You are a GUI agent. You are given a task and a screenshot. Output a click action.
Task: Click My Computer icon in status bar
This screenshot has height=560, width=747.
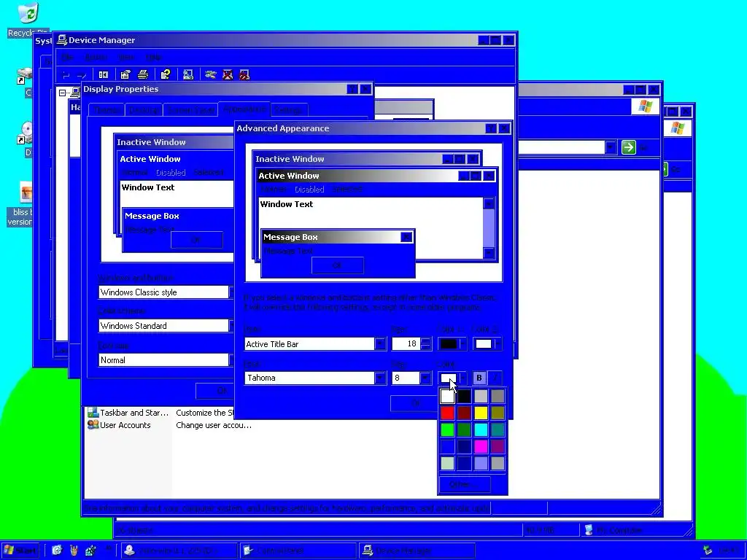pos(589,530)
